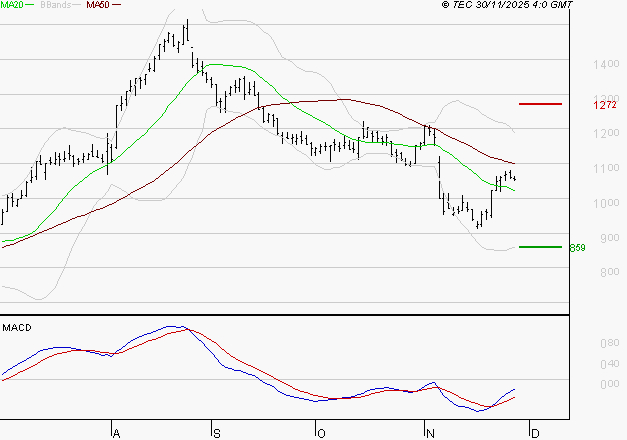Click the MA50 legend label
The width and height of the screenshot is (627, 440).
click(x=98, y=5)
